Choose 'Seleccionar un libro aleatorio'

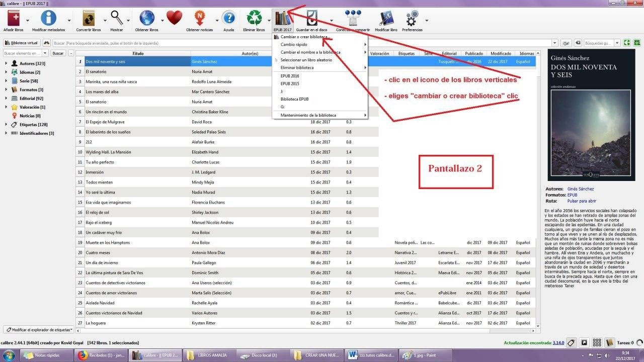(320, 60)
